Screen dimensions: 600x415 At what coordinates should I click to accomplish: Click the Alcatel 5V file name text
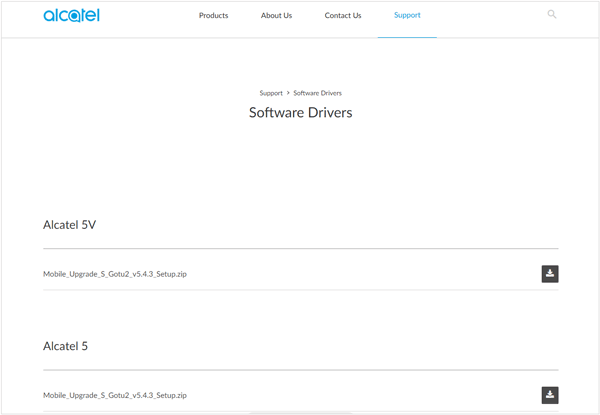point(115,274)
